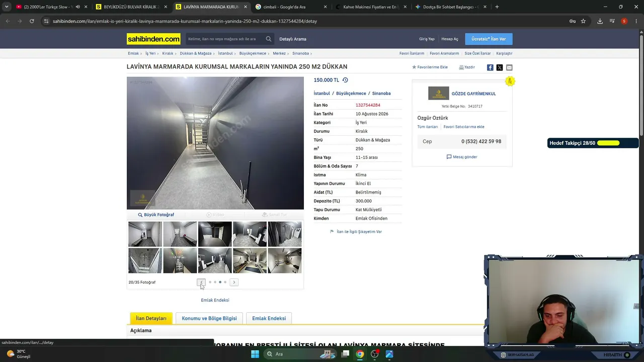Switch to the BEYLİKDÜZÜ BULVAR KİRALIK tab
The image size is (644, 362).
(132, 7)
